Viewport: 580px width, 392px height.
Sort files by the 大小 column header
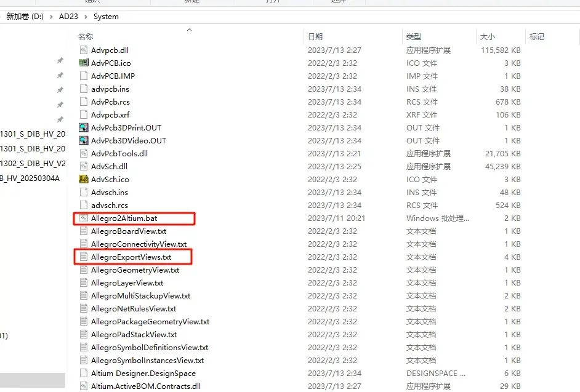pos(487,36)
